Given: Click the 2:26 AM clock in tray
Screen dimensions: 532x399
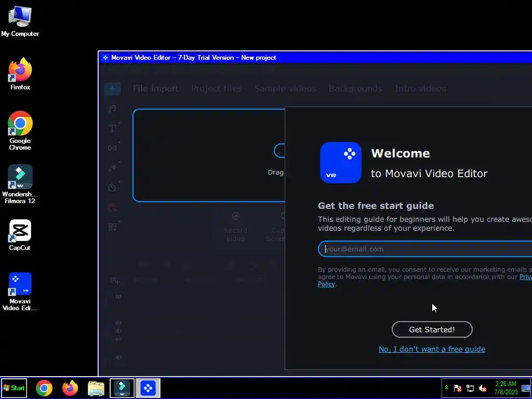Looking at the screenshot, I should tap(506, 384).
